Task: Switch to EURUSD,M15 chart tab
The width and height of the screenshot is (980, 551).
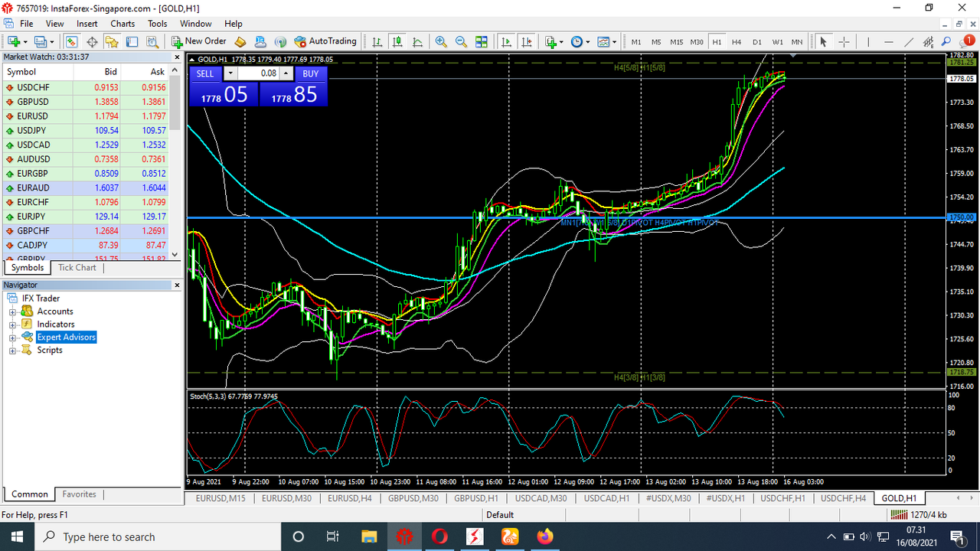Action: pyautogui.click(x=220, y=498)
